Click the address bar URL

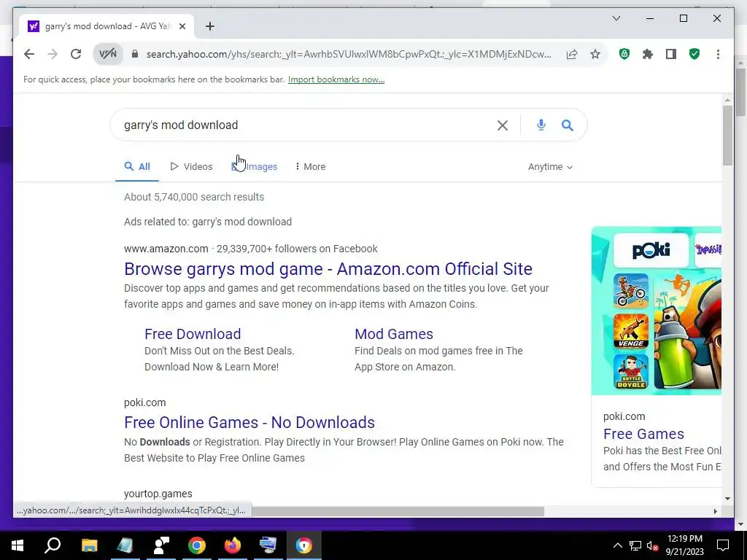pos(349,54)
